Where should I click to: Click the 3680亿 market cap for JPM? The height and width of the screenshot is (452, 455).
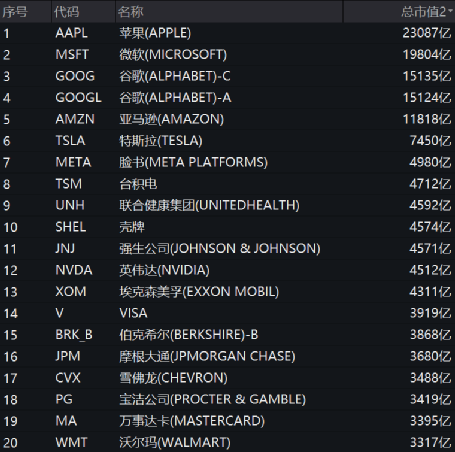[x=431, y=356]
